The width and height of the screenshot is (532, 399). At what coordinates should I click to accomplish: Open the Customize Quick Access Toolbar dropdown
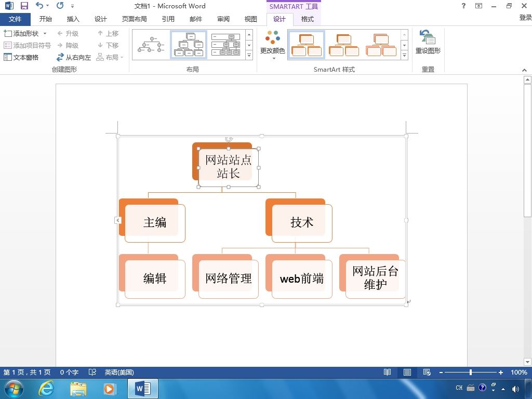click(72, 6)
